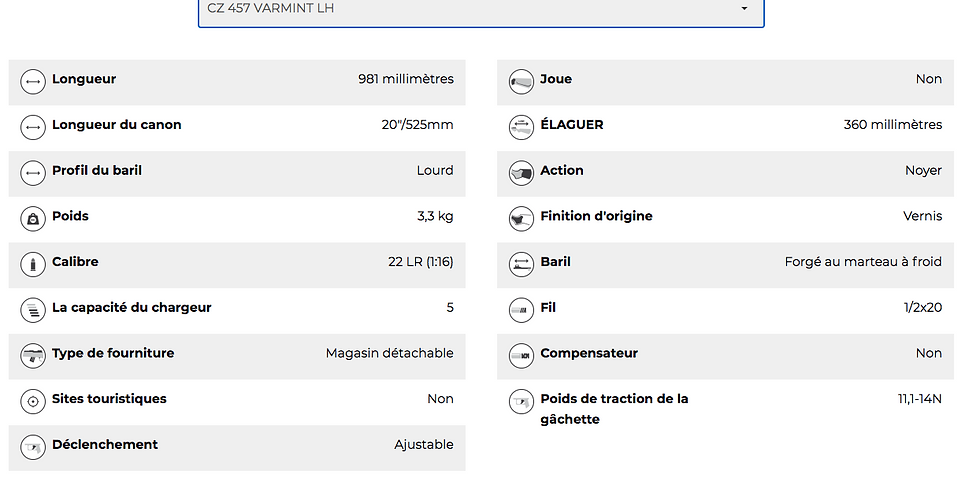This screenshot has height=481, width=980.
Task: Click the trigger pull weight icon
Action: pos(521,401)
